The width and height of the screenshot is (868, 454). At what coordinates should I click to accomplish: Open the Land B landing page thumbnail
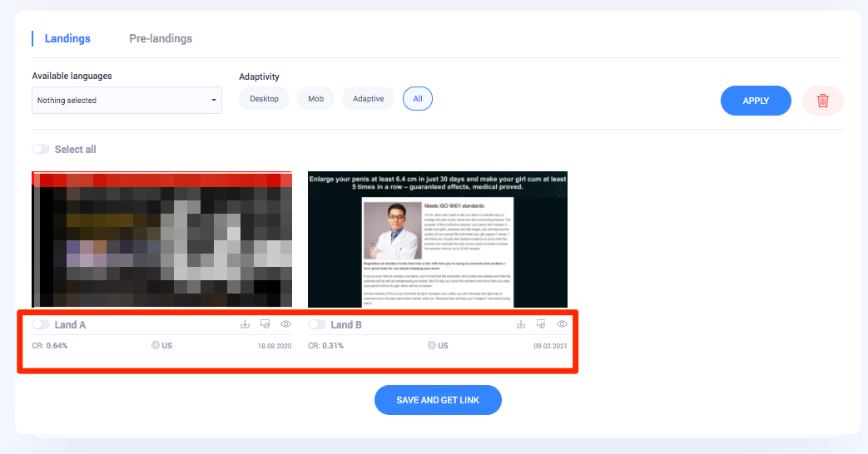point(438,239)
